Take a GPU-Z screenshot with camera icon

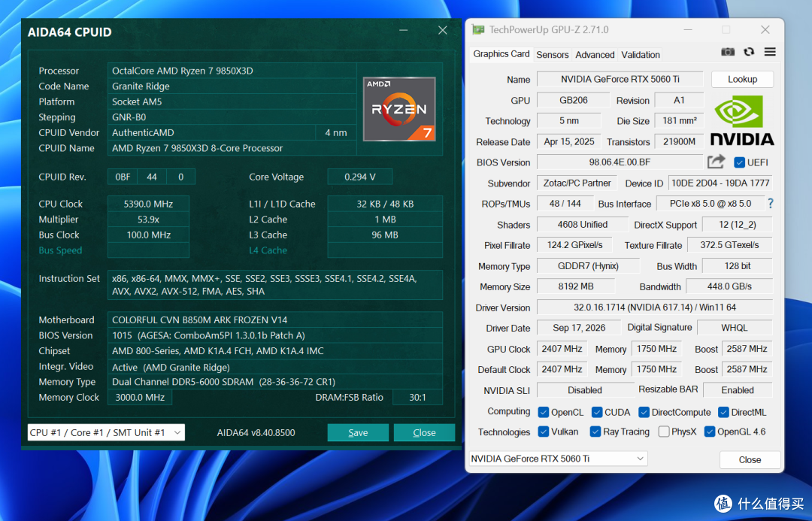[728, 52]
